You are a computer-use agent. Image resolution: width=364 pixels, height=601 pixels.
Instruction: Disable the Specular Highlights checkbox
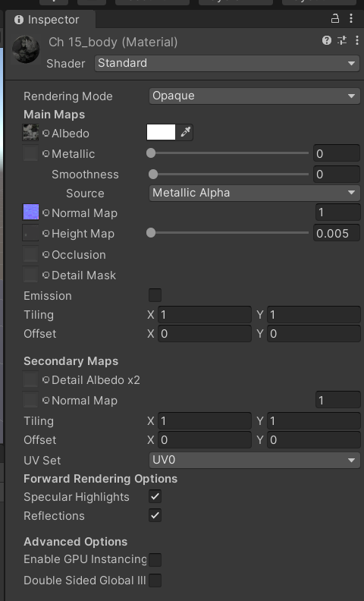coord(155,496)
